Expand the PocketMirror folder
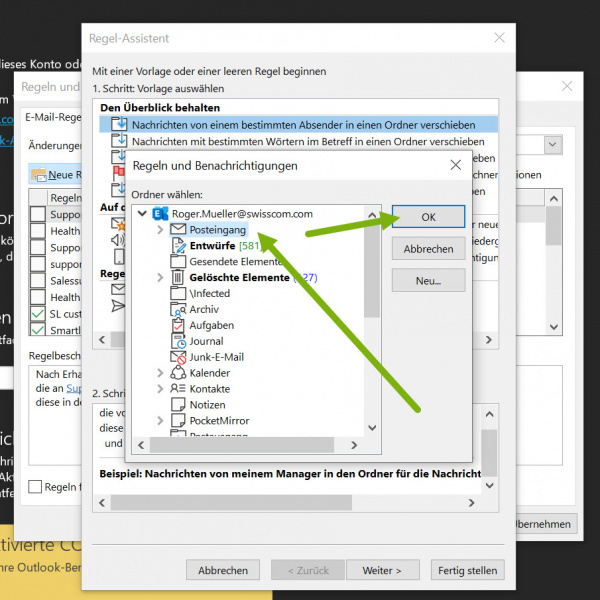Viewport: 600px width, 600px height. (x=160, y=421)
